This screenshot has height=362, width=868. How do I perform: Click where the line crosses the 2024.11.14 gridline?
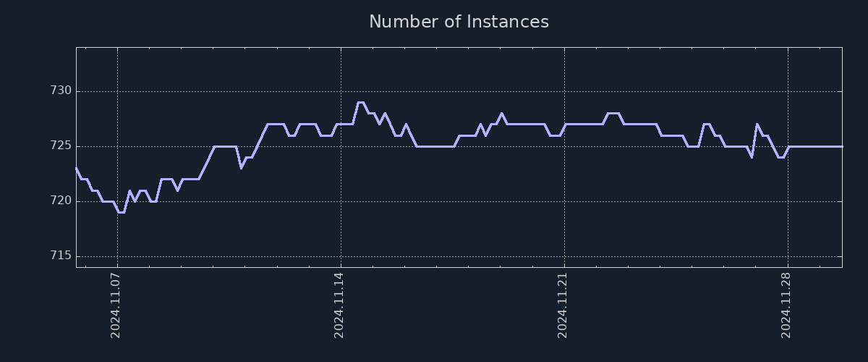coord(341,124)
